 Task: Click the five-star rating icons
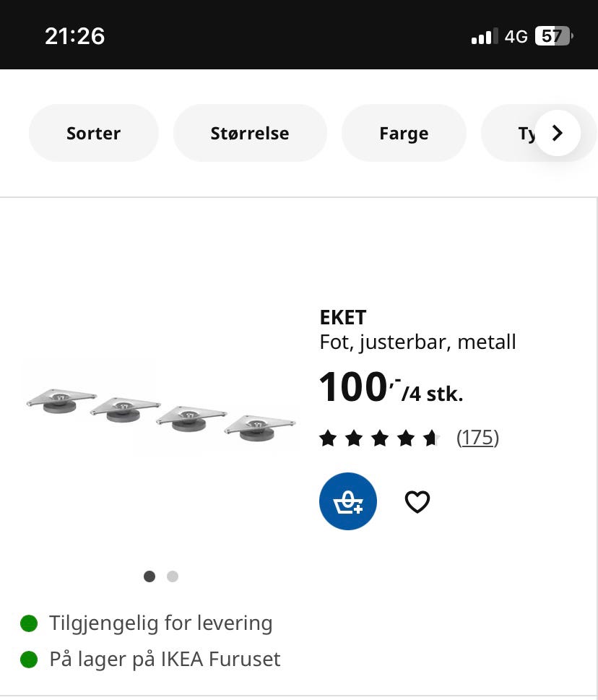pos(380,438)
